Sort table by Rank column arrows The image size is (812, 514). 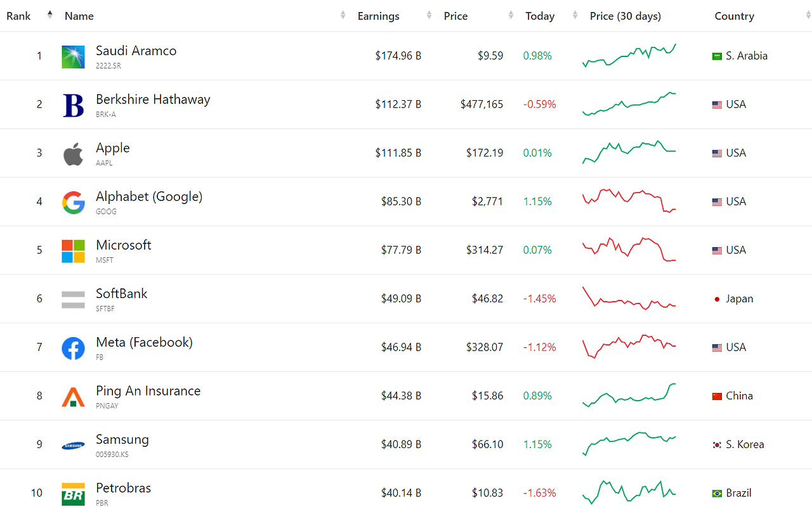(49, 15)
